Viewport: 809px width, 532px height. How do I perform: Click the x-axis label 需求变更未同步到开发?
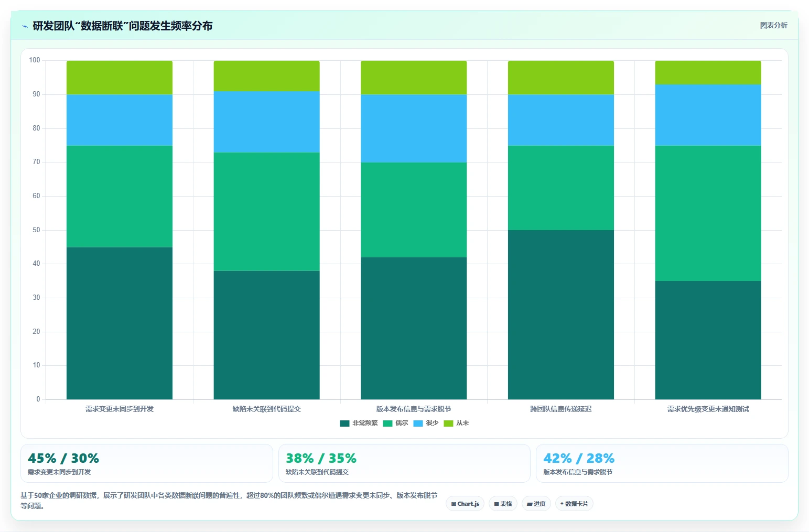click(120, 409)
